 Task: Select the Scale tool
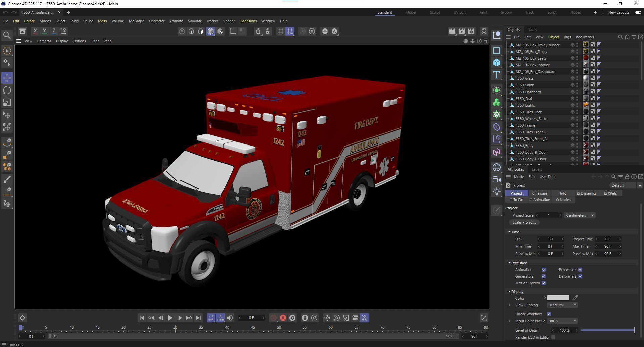7,103
